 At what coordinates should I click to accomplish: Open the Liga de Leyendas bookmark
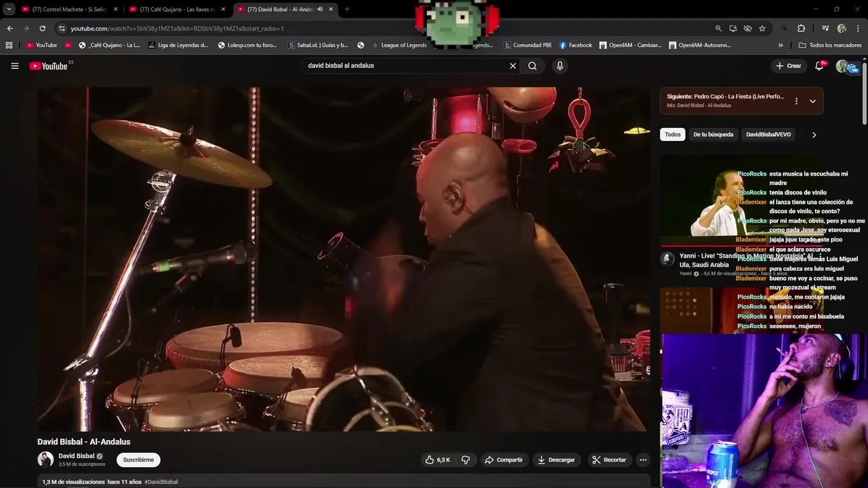pos(178,45)
